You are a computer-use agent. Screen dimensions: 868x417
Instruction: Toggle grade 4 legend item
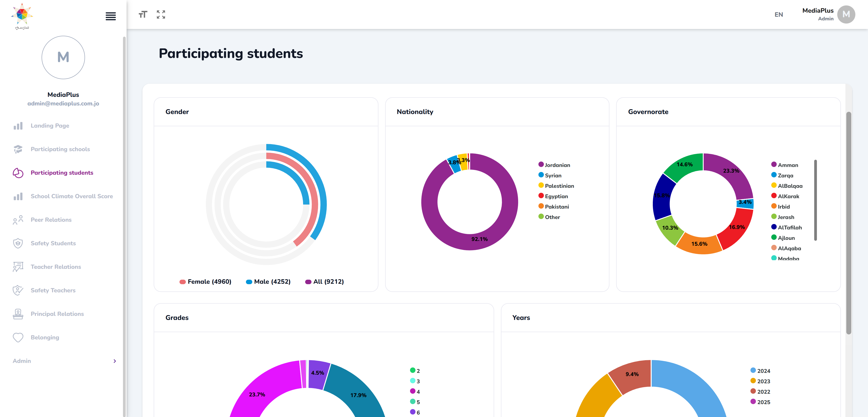click(x=415, y=392)
